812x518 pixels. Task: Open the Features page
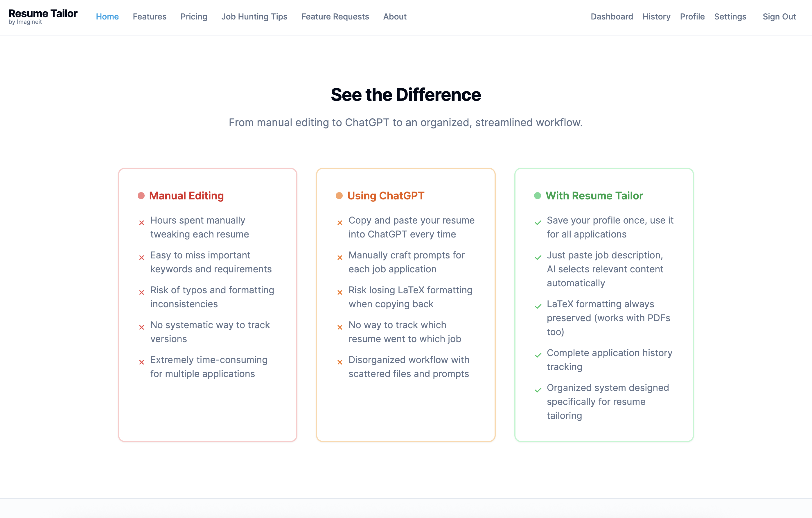coord(149,17)
